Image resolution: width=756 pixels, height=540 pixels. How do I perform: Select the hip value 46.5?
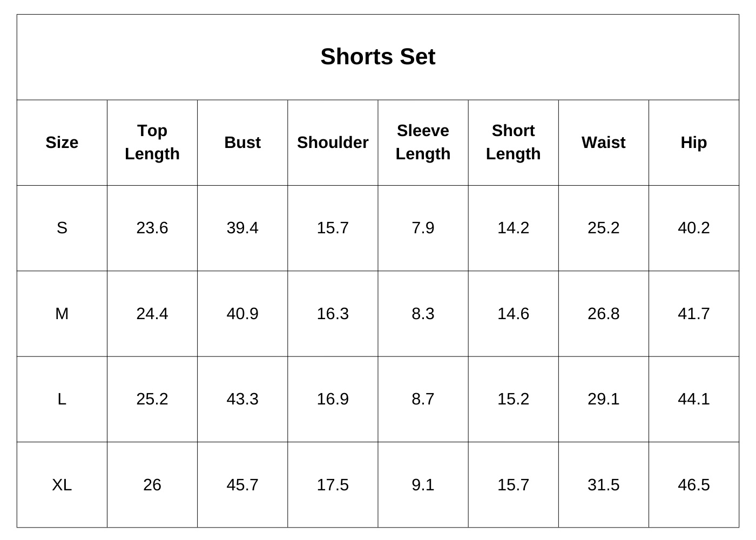tap(693, 485)
